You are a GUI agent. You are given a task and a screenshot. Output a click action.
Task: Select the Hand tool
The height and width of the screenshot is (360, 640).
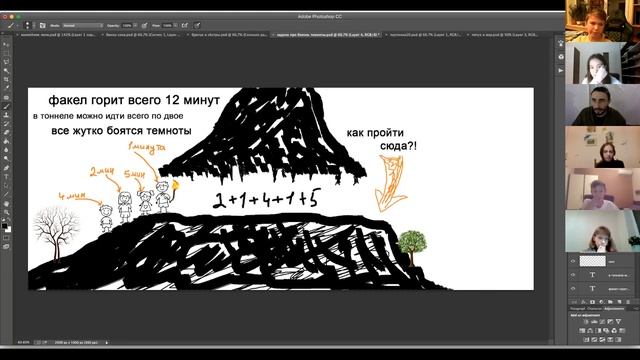[6, 204]
